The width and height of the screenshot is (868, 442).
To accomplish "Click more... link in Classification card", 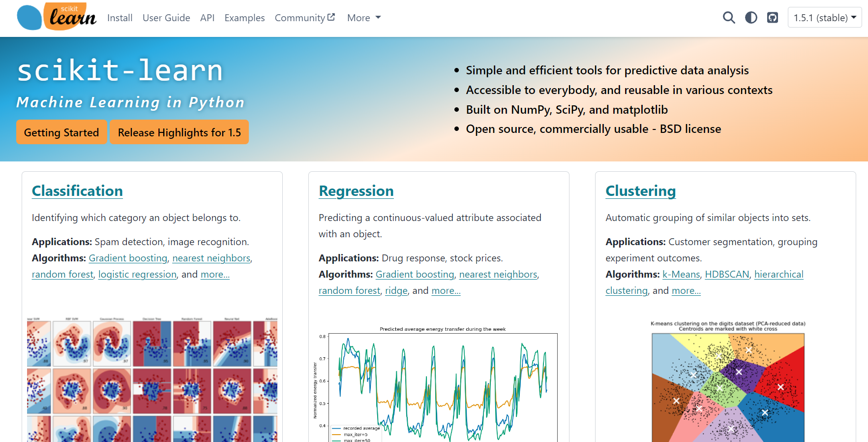I will click(x=215, y=274).
